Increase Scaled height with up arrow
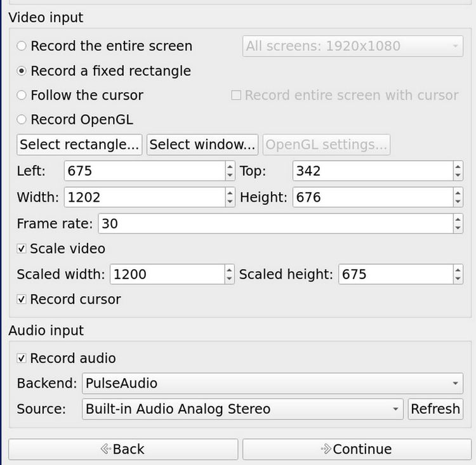476x465 pixels. (x=458, y=270)
